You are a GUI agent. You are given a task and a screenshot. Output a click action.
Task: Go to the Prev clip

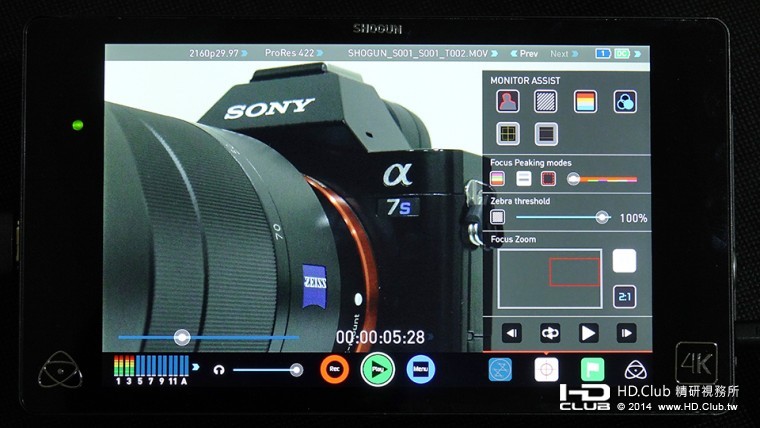click(x=524, y=53)
